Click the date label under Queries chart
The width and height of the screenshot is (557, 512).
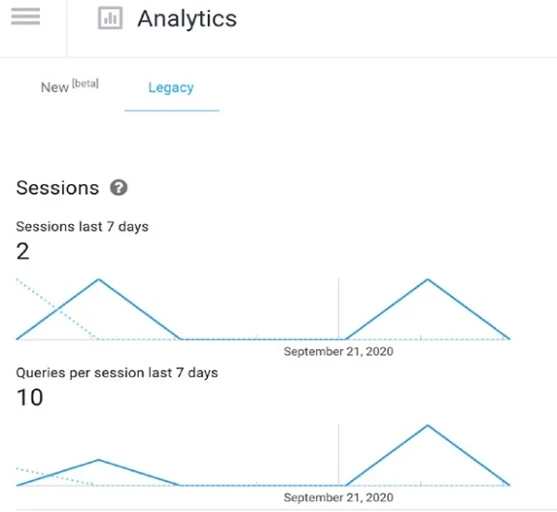pyautogui.click(x=339, y=497)
